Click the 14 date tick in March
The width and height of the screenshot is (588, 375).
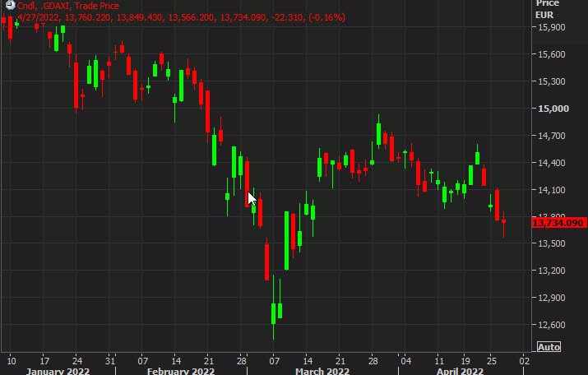[x=307, y=361]
